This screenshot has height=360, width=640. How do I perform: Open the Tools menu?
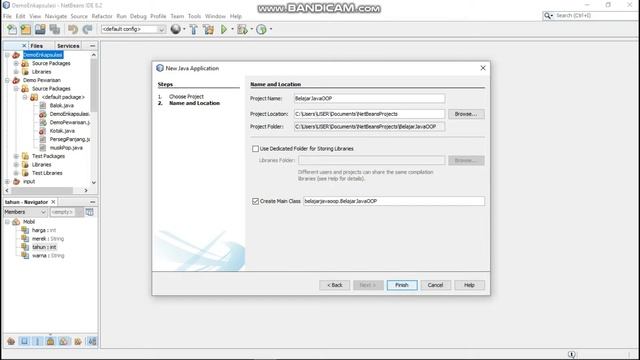pos(194,16)
